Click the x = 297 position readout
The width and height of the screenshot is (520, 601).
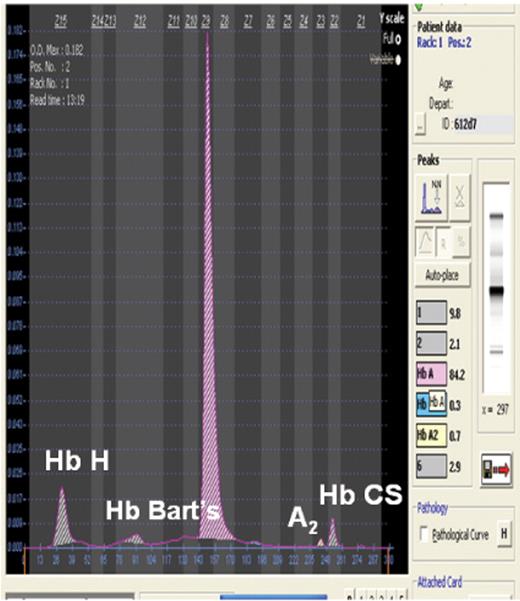point(495,410)
